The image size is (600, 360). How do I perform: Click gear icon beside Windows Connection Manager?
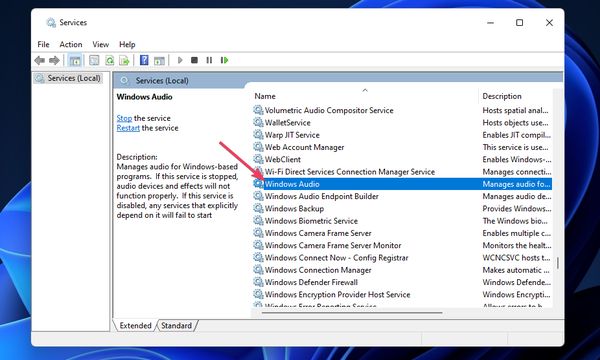click(258, 270)
